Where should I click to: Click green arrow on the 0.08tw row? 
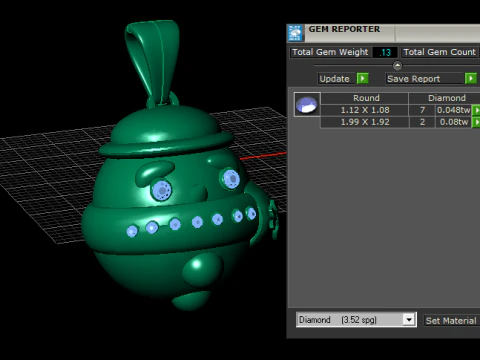click(x=476, y=122)
